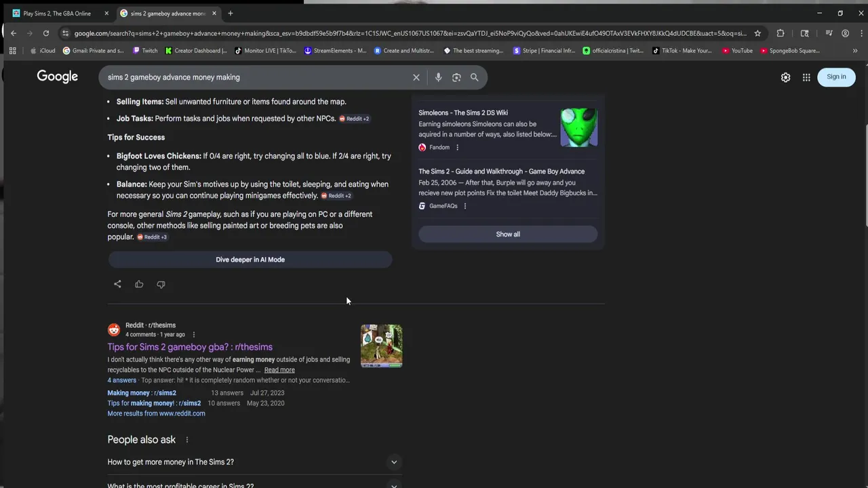
Task: Submit search with magnifying glass icon
Action: click(x=475, y=77)
